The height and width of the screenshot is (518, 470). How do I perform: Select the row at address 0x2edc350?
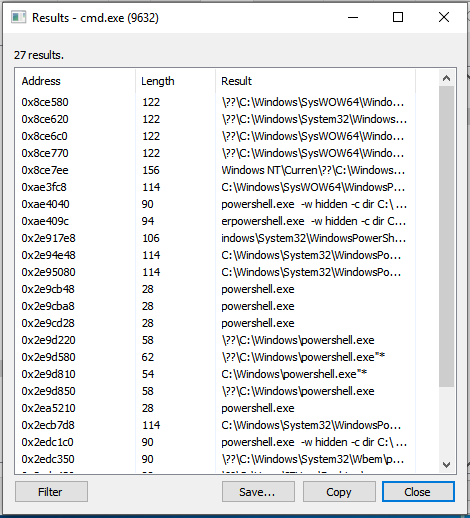215,459
